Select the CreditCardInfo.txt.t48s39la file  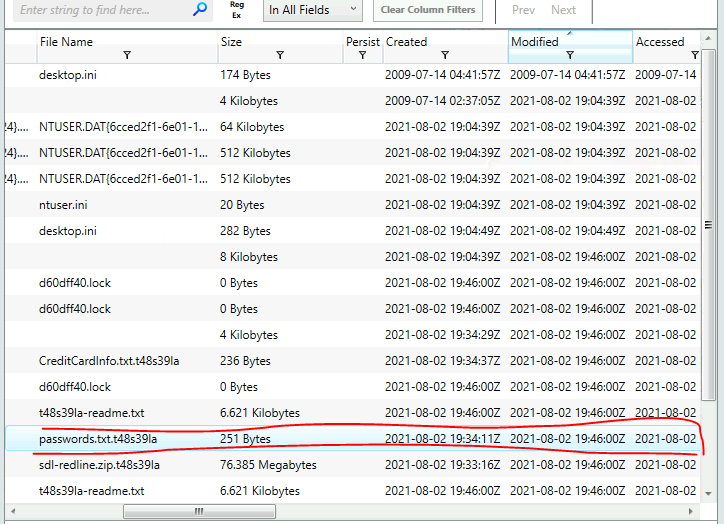(109, 361)
